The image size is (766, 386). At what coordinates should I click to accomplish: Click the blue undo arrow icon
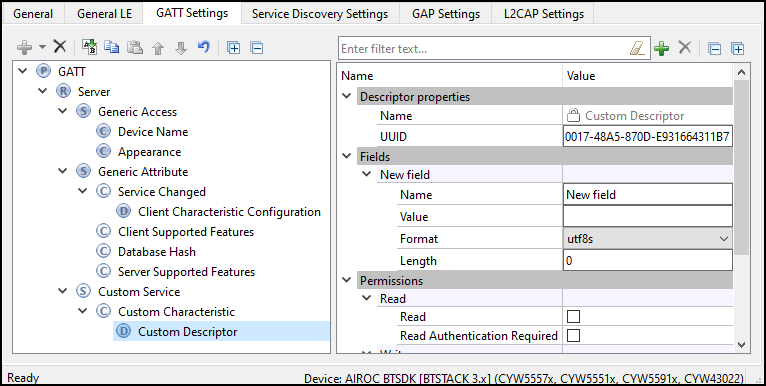(204, 47)
